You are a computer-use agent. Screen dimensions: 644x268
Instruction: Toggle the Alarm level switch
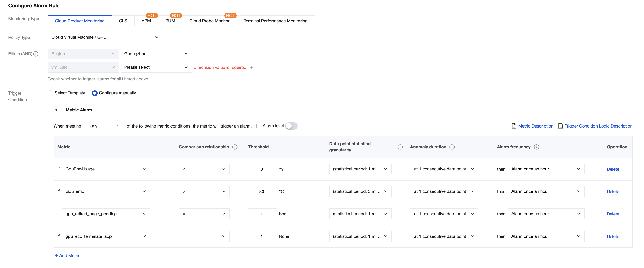[x=291, y=126]
